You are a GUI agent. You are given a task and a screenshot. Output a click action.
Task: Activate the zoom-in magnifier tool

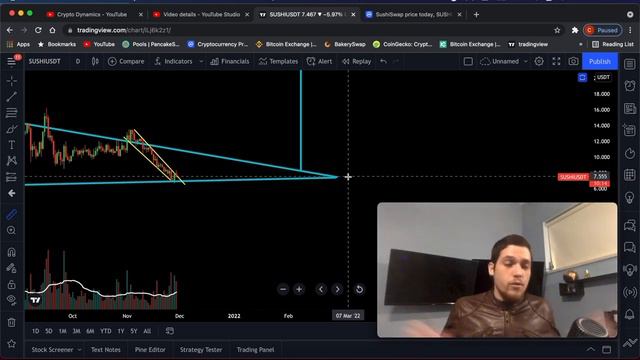(x=11, y=230)
